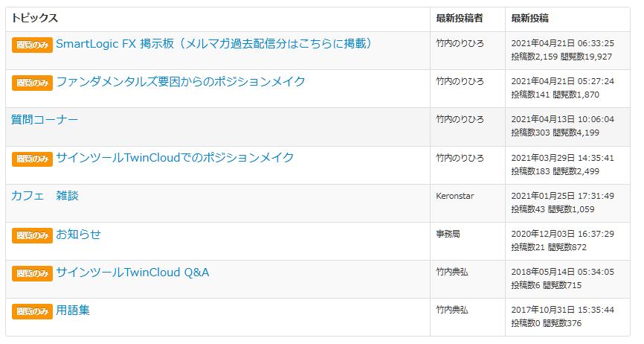Screen dimensions: 644x344
Task: Click 事務局 poster in お知らせ row
Action: pos(448,234)
